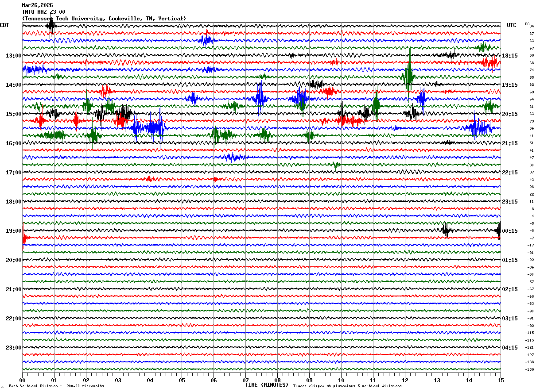This screenshot has width=536, height=392.
Task: Select the 16:00 CDT time label
Action: [13, 143]
